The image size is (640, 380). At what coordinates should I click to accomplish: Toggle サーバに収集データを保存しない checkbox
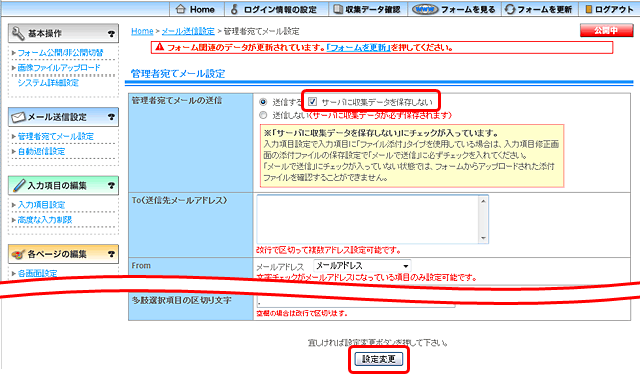pos(312,102)
